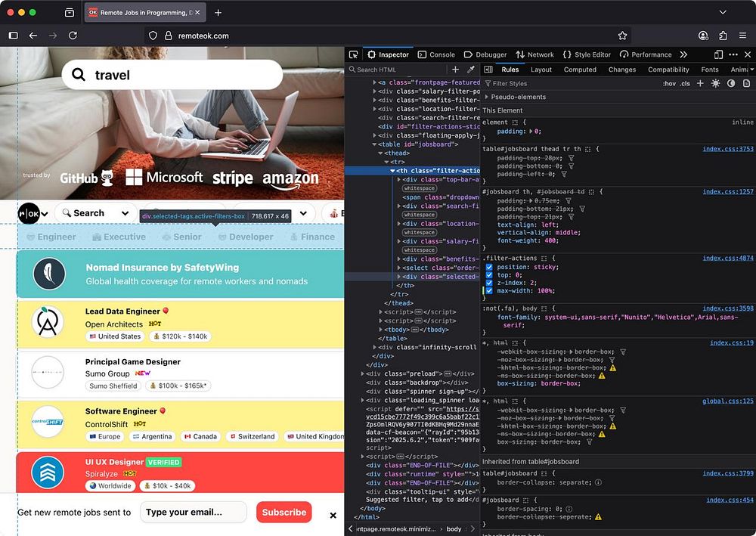Open global.css:125 source link
The height and width of the screenshot is (536, 756).
(x=727, y=401)
